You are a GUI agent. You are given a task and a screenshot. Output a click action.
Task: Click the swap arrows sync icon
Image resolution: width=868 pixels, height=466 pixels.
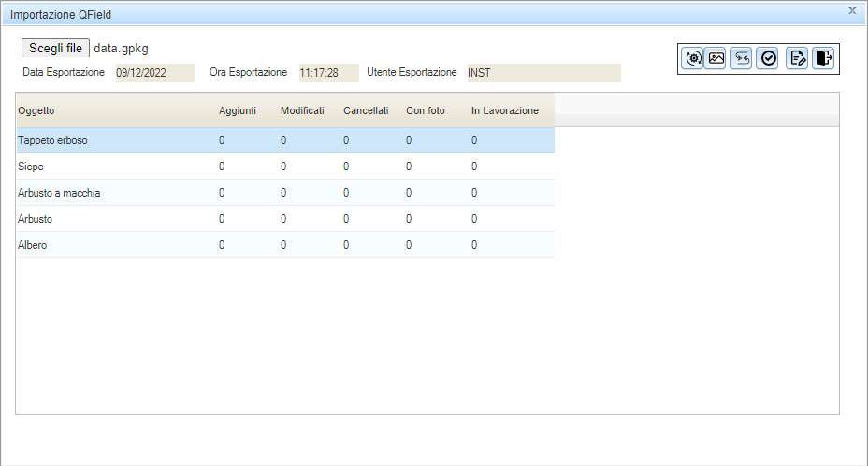[742, 58]
